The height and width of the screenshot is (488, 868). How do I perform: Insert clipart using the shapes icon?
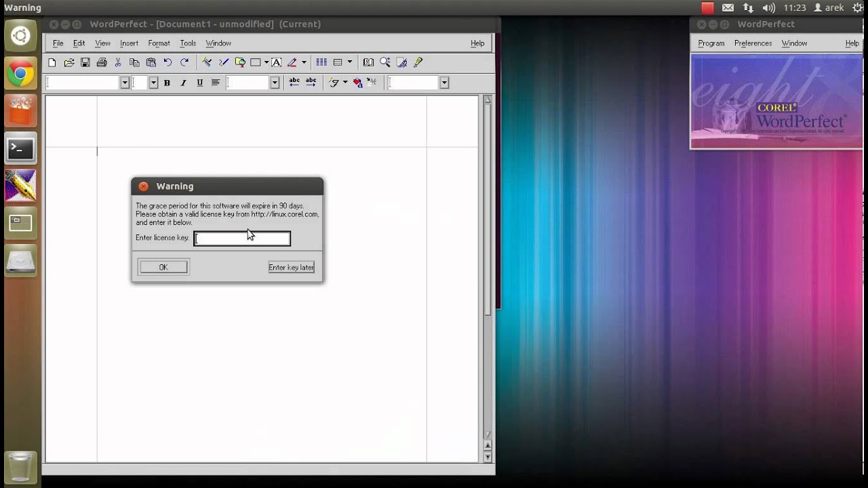[x=240, y=62]
